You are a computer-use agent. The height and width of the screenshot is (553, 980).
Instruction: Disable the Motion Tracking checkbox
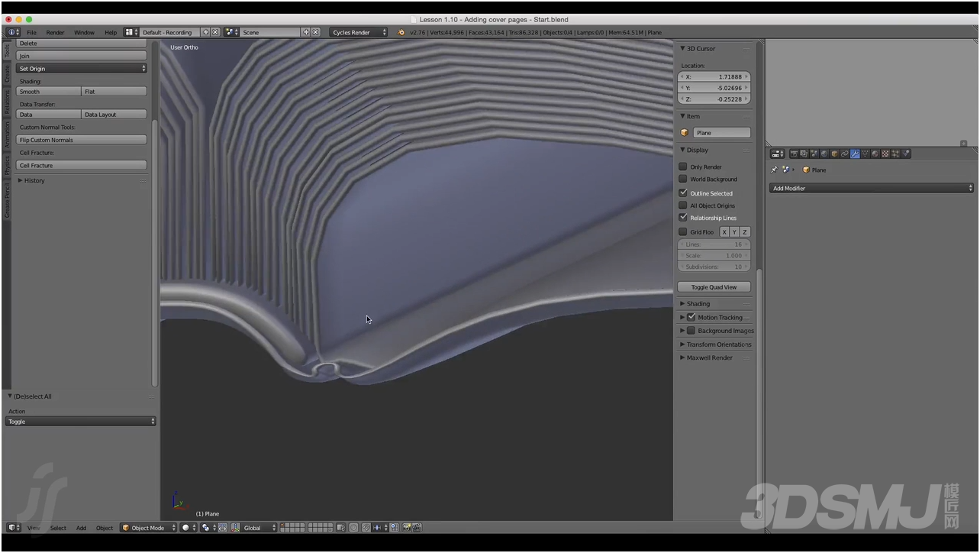[x=691, y=317]
